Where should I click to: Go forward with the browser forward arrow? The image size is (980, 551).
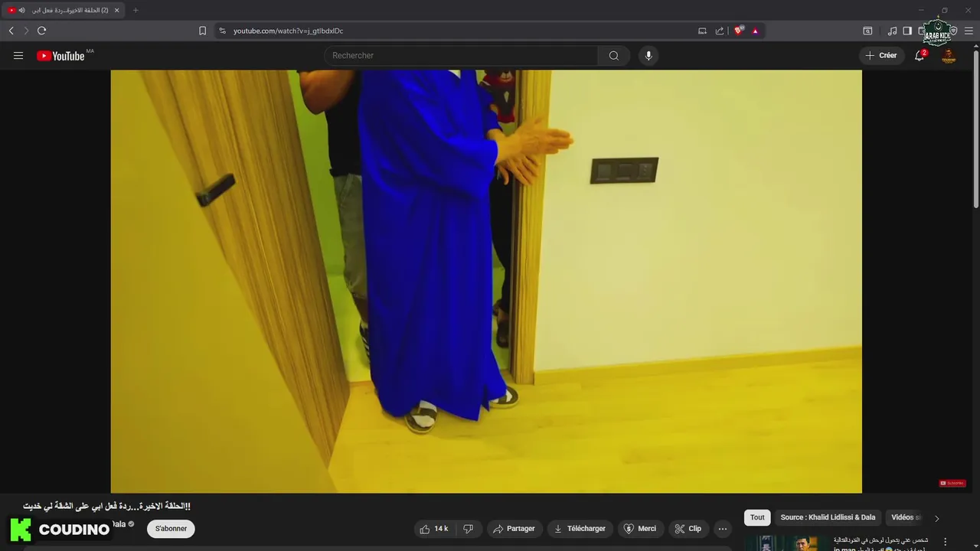click(x=26, y=31)
